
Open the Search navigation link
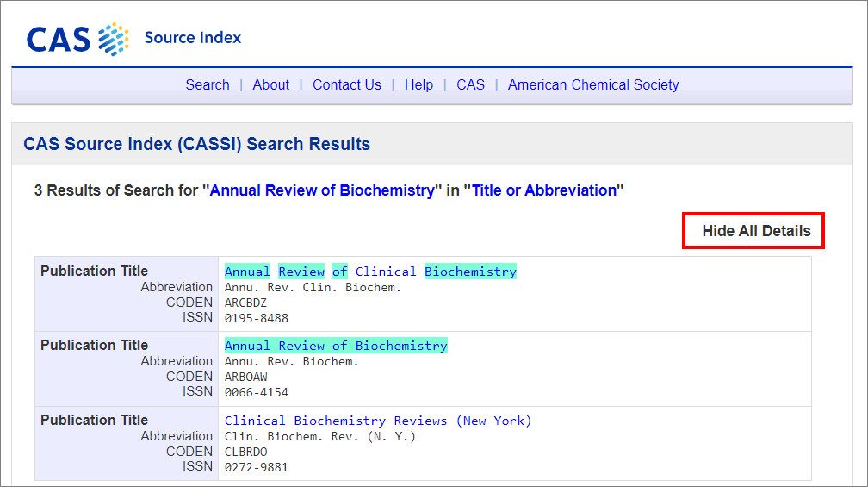click(208, 84)
